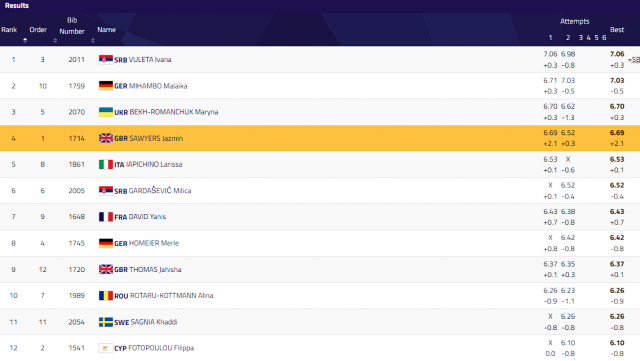Click the Serbia flag next to GARDAŠEVIĆ Milica
Screen dimensions: 640x361
106,190
